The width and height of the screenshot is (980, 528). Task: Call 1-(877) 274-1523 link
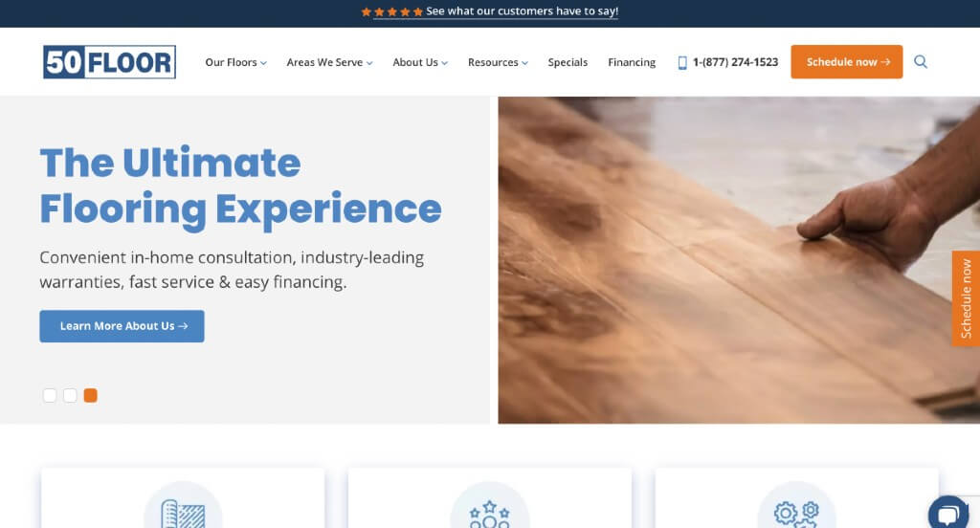click(x=735, y=62)
